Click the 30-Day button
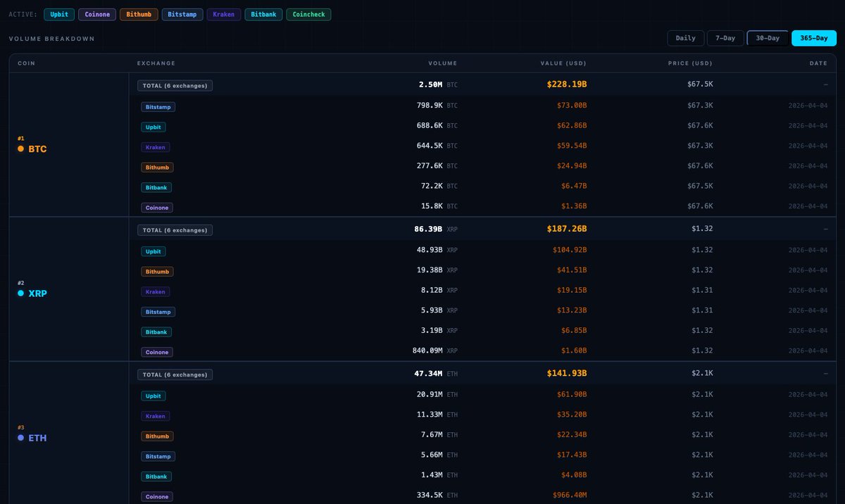845x504 pixels. [x=767, y=38]
